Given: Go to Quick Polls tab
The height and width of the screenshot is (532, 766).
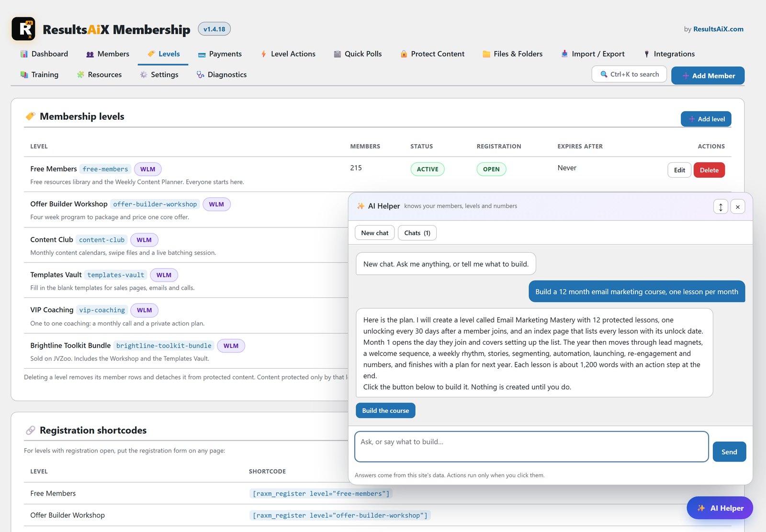Looking at the screenshot, I should coord(358,54).
